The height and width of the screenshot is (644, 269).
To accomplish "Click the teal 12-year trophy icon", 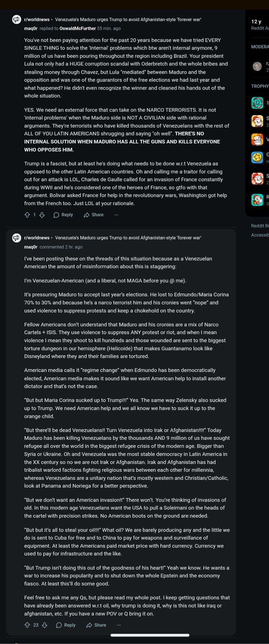I will [257, 103].
